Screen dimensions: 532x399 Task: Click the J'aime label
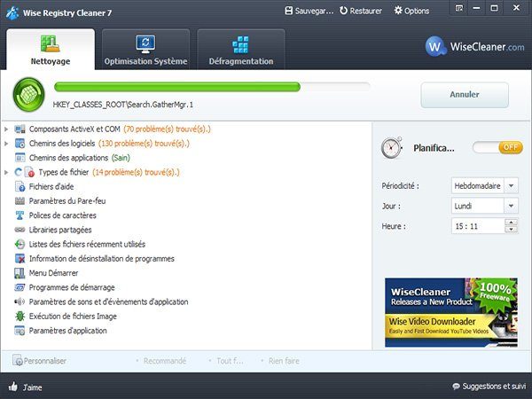point(33,387)
